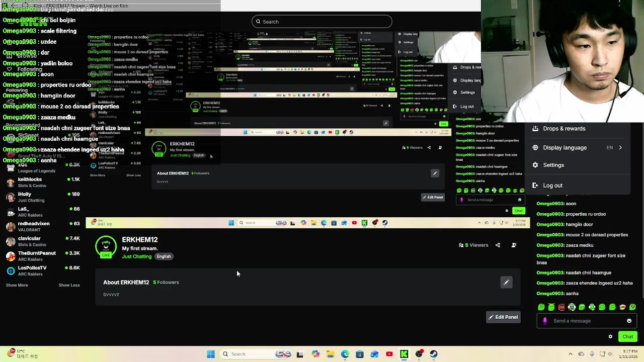The width and height of the screenshot is (644, 362).
Task: Click Show Less in the channel sidebar
Action: 69,285
